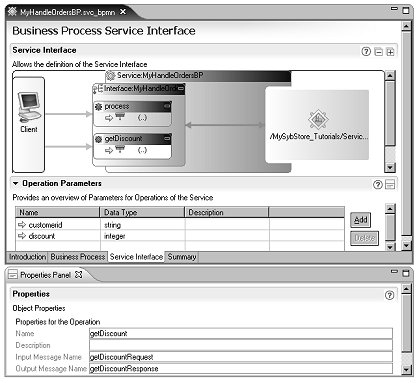This screenshot has height=383, width=417.
Task: Click the Description column header
Action: point(227,212)
